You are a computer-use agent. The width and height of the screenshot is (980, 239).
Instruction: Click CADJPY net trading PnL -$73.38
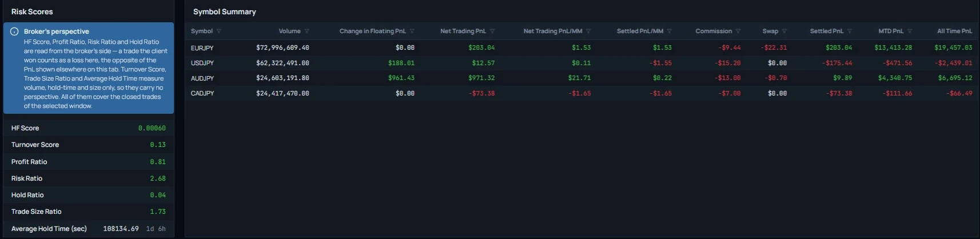coord(481,93)
